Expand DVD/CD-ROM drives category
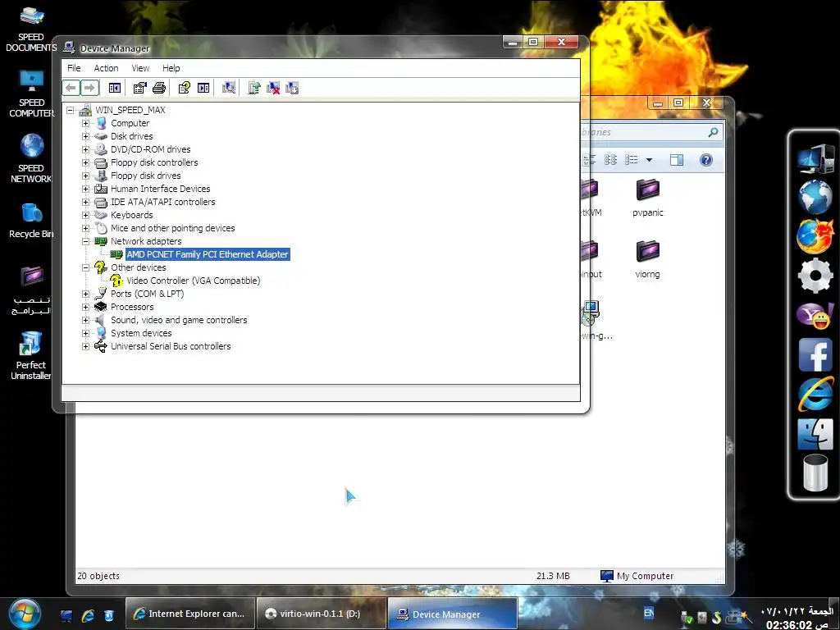The width and height of the screenshot is (840, 630). click(x=85, y=149)
